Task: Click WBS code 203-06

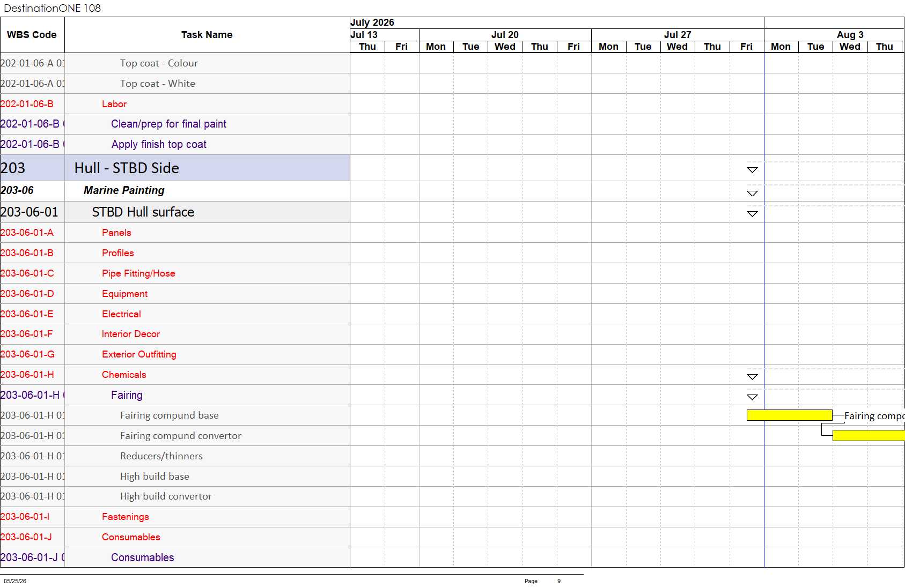Action: pyautogui.click(x=17, y=190)
